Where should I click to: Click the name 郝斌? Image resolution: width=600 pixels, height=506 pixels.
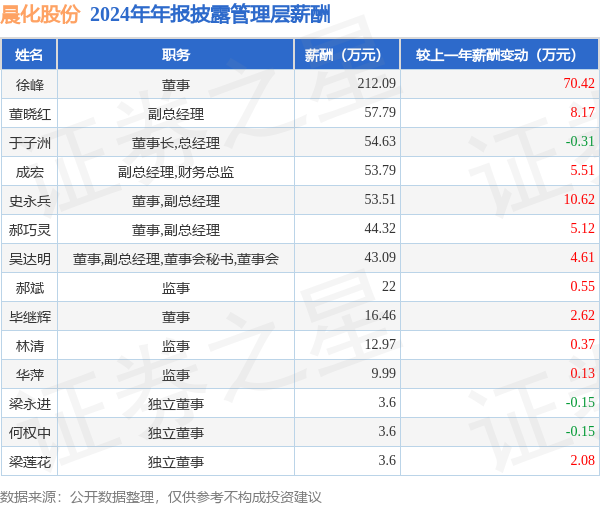tap(29, 288)
